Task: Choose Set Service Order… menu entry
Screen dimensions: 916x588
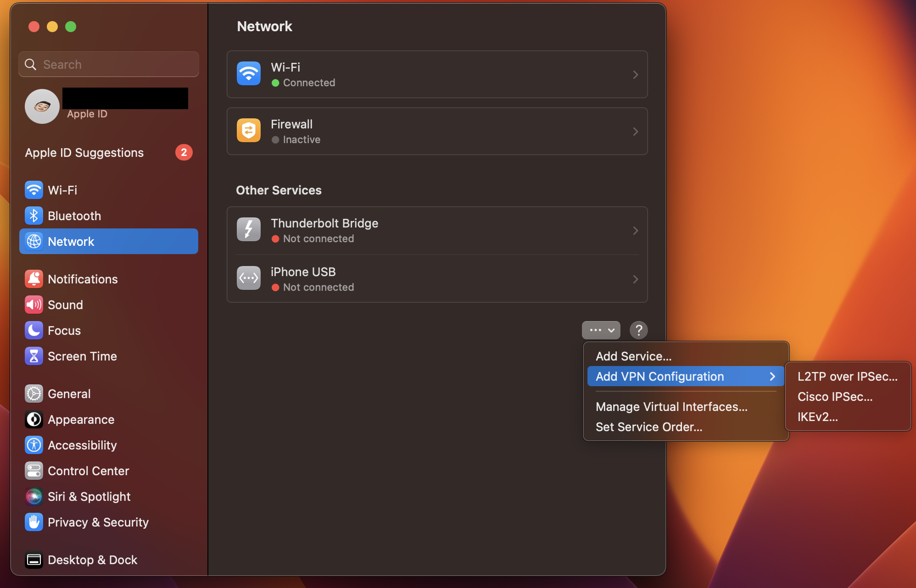Action: click(686, 427)
